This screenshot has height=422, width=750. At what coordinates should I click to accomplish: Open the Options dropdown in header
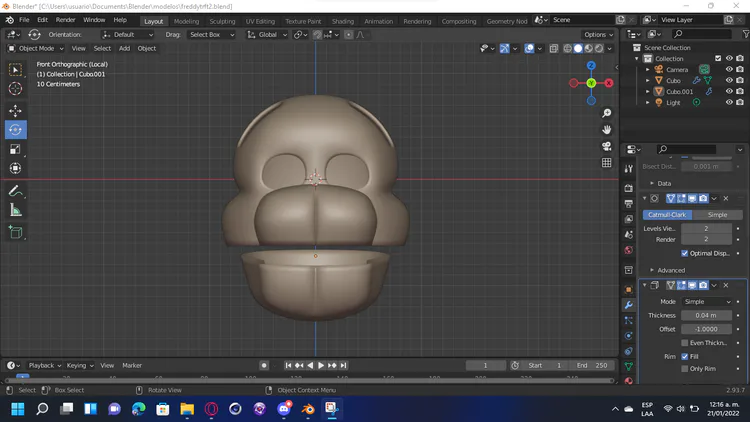[598, 34]
